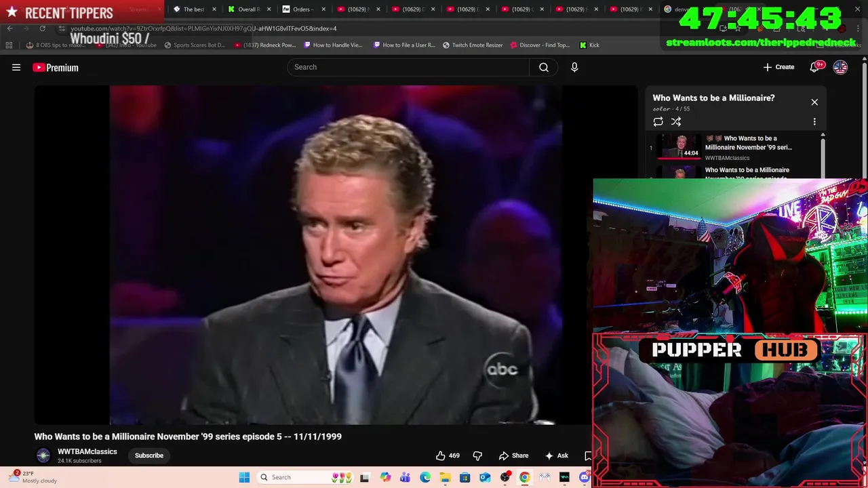
Task: Close the "The best" browser tab
Action: coord(214,9)
